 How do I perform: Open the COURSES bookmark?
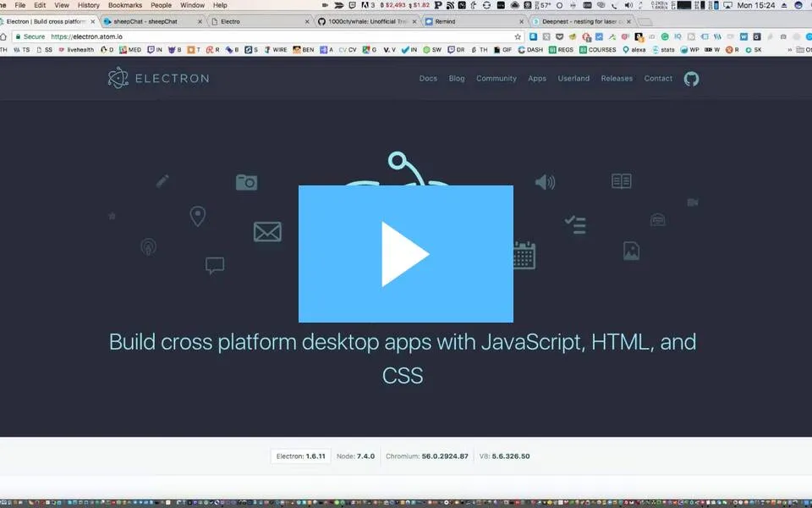598,50
